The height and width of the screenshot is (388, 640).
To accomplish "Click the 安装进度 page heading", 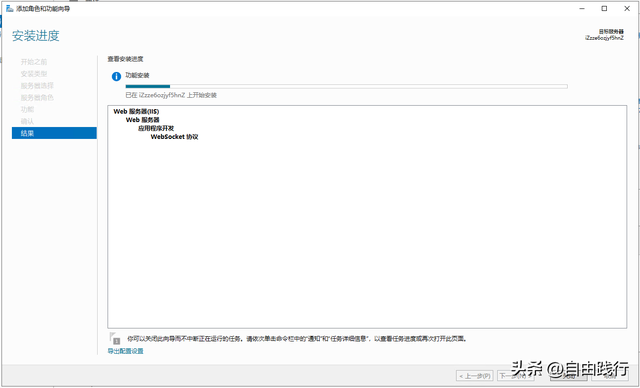I will (x=36, y=36).
